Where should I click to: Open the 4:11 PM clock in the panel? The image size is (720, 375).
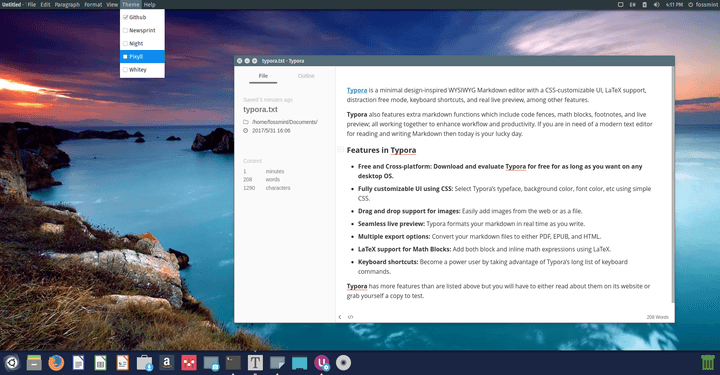click(674, 5)
